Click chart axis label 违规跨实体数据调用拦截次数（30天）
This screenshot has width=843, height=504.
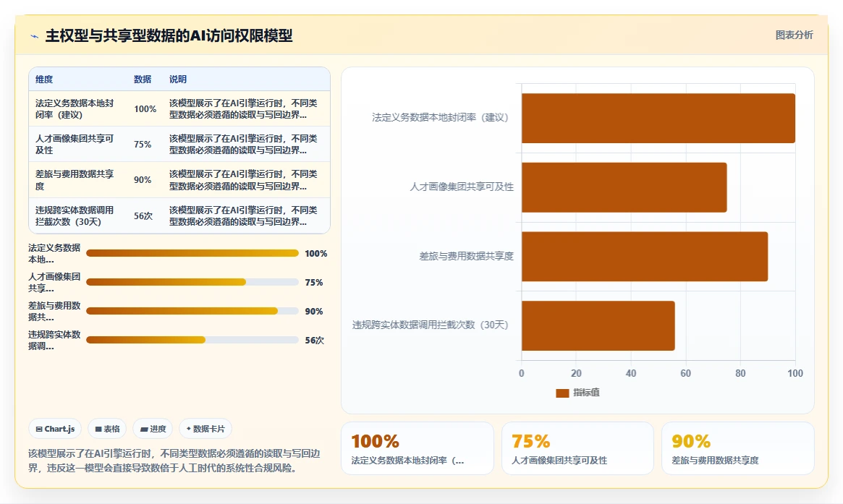430,325
